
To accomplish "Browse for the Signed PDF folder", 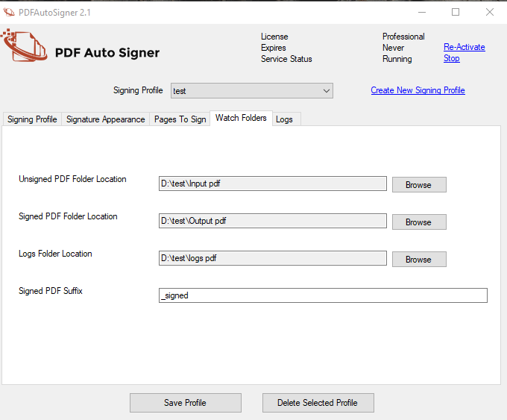I will [x=418, y=222].
